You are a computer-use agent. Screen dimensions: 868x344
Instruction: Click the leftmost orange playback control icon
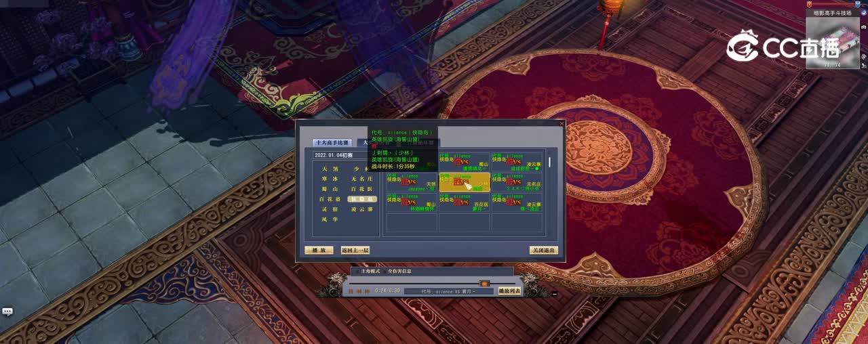tap(351, 291)
